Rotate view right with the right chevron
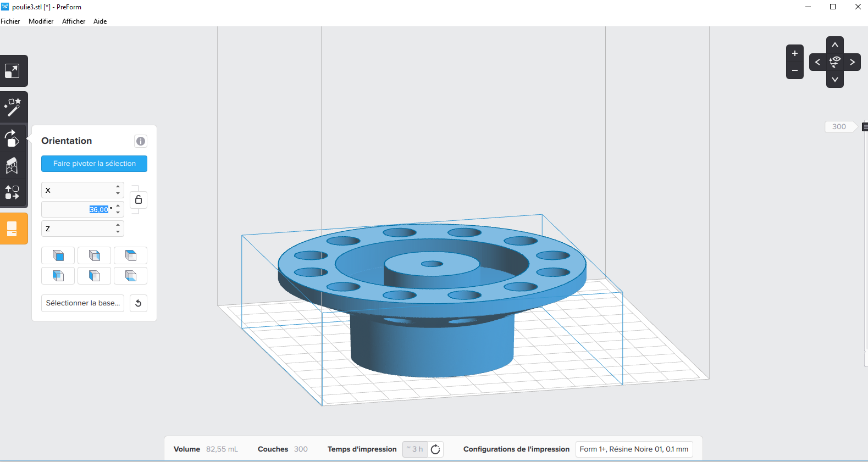This screenshot has width=868, height=462. [853, 62]
